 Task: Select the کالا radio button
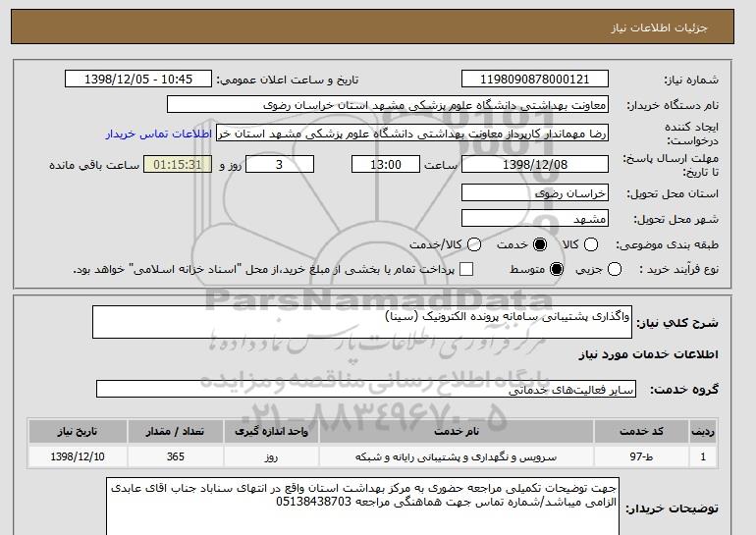591,244
